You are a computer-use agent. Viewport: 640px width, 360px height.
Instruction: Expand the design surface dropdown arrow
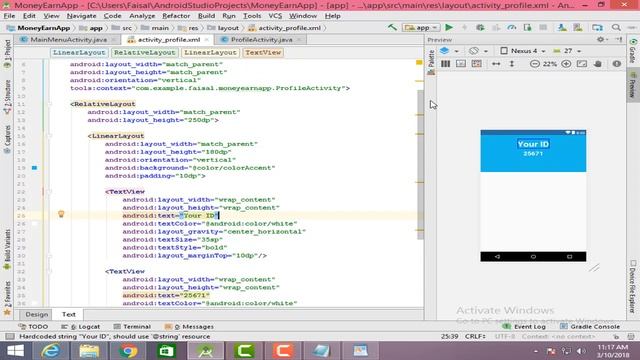click(x=456, y=51)
